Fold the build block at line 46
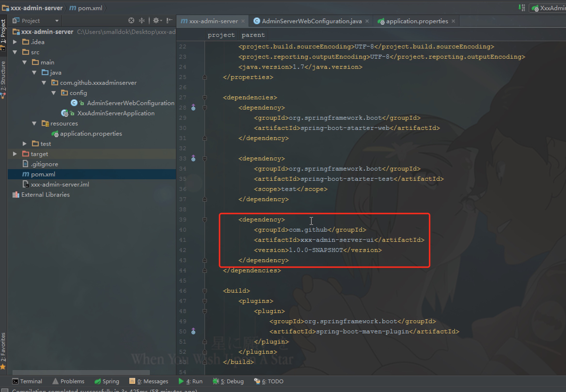This screenshot has width=566, height=392. click(205, 290)
